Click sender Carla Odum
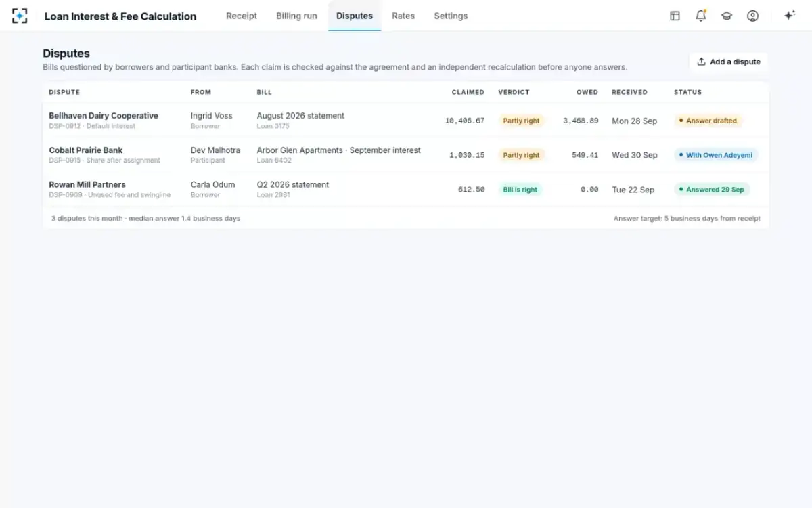The width and height of the screenshot is (812, 508). 213,184
